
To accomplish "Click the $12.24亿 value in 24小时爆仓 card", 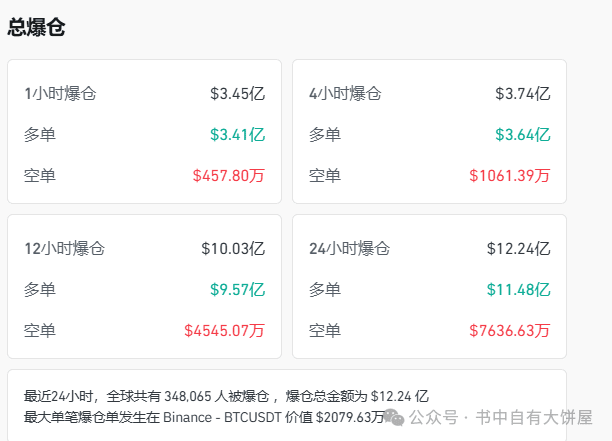I will tap(518, 249).
